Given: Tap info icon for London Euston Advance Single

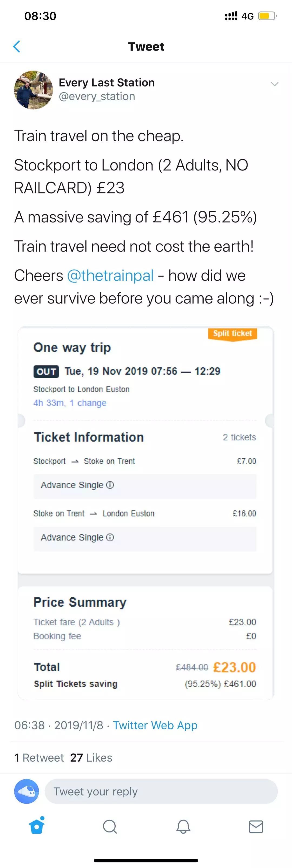Looking at the screenshot, I should 110,537.
